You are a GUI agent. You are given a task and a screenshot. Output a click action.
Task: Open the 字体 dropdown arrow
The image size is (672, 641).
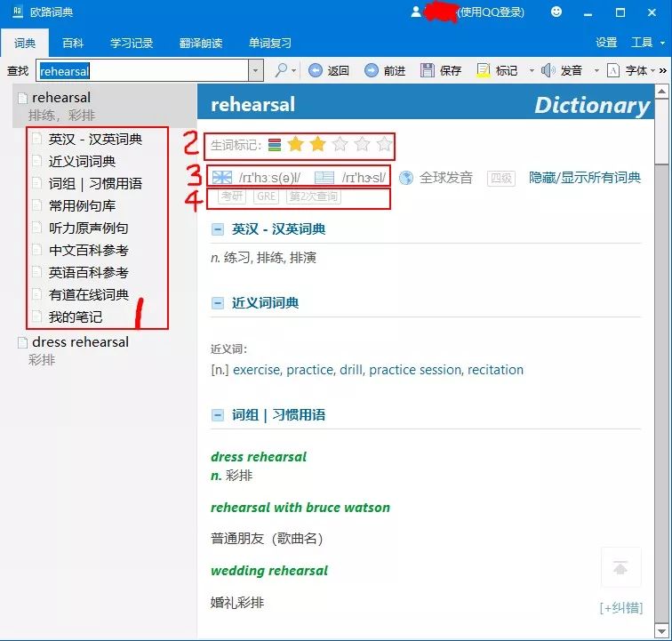click(x=652, y=70)
